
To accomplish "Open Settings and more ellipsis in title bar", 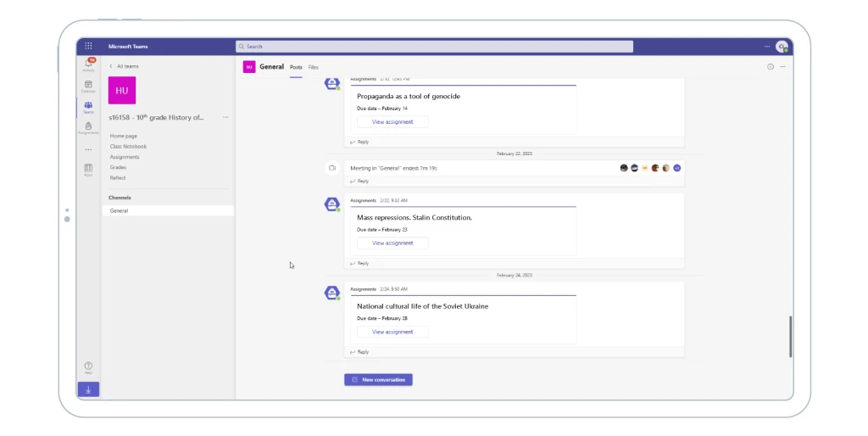I will coord(766,47).
